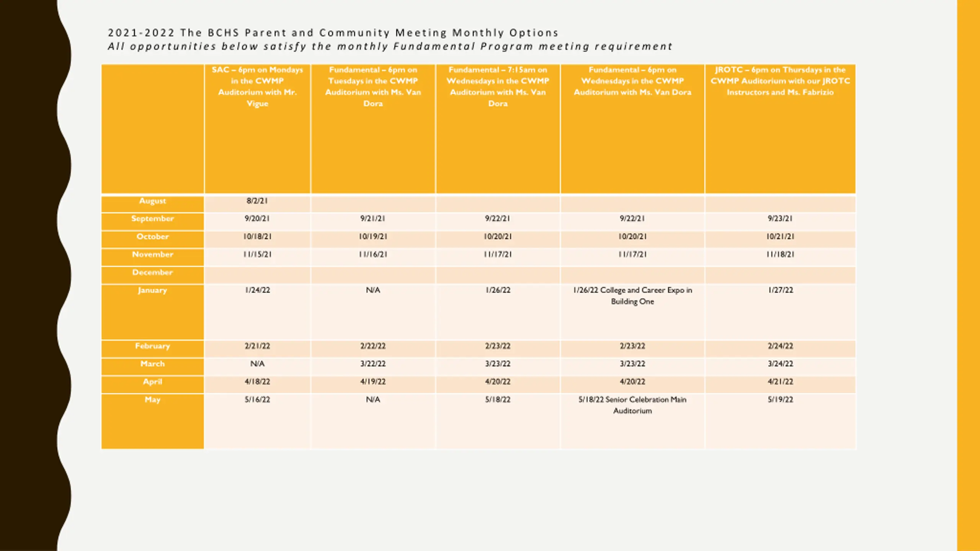
Task: Select 2/23/22 in the 6pm Wednesdays column
Action: tap(632, 349)
